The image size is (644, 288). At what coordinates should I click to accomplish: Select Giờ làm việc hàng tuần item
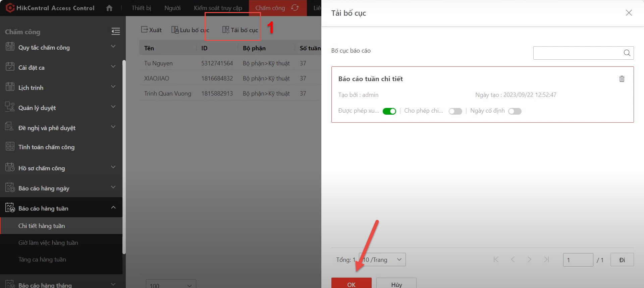[x=48, y=243]
